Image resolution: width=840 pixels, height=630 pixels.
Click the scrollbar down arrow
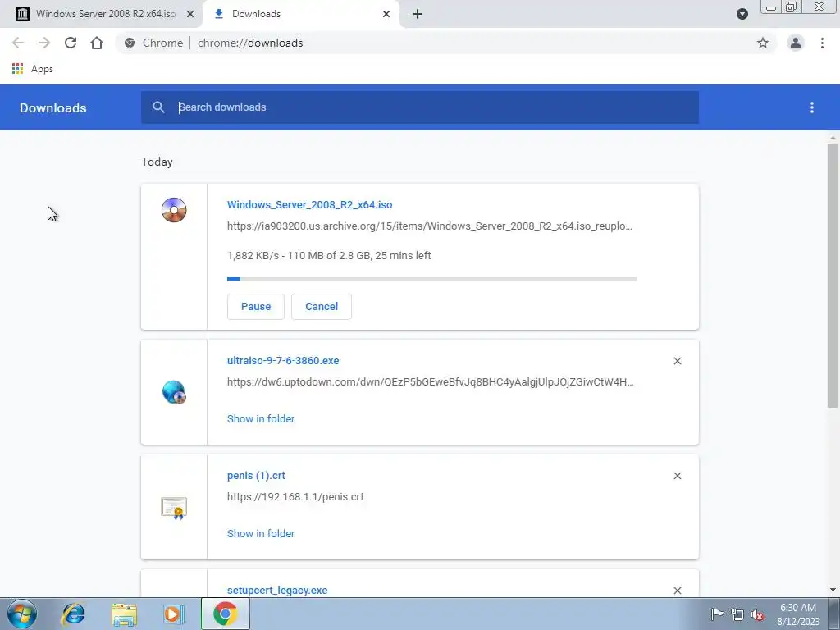point(833,590)
